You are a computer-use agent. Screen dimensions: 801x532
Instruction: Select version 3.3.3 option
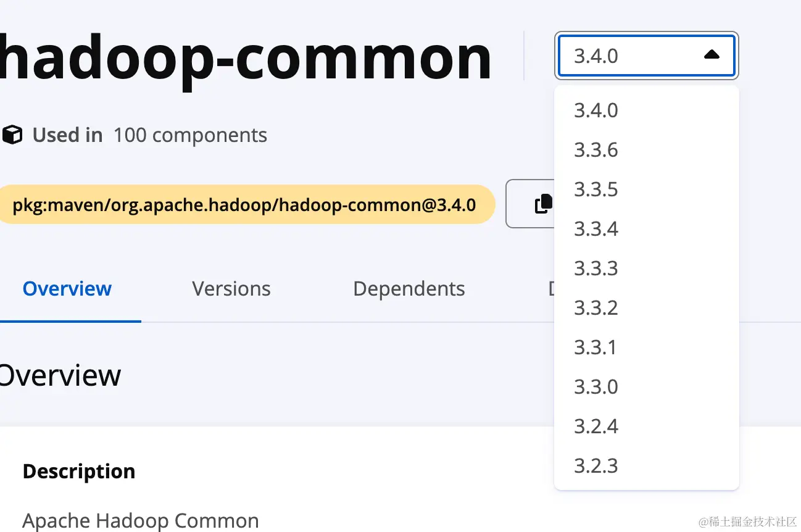click(x=596, y=268)
